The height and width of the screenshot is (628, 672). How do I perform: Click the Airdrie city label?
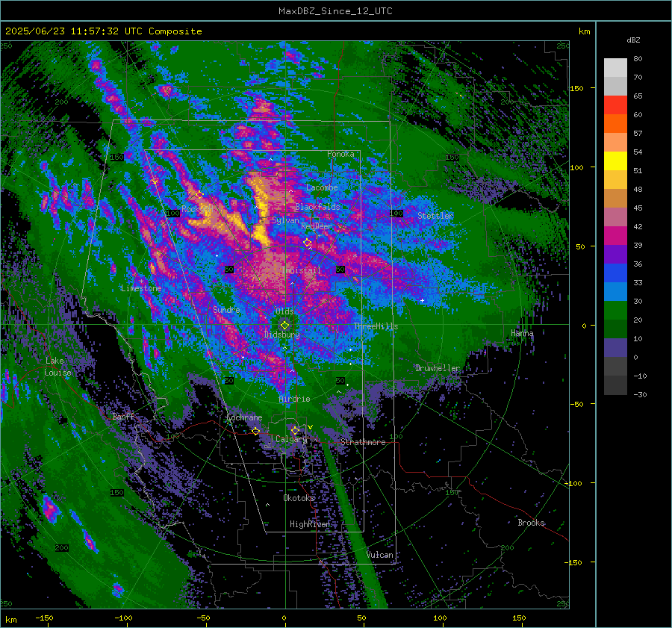tap(294, 399)
